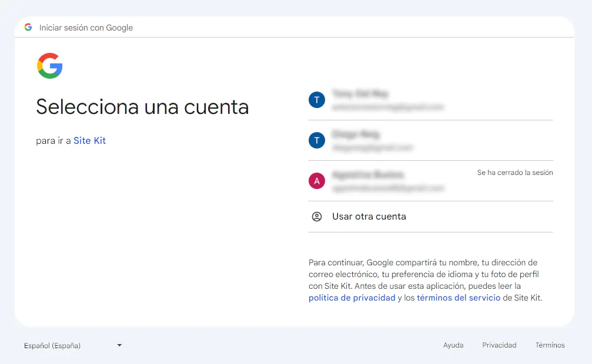This screenshot has height=364, width=592.
Task: Open the Site Kit link
Action: [89, 141]
